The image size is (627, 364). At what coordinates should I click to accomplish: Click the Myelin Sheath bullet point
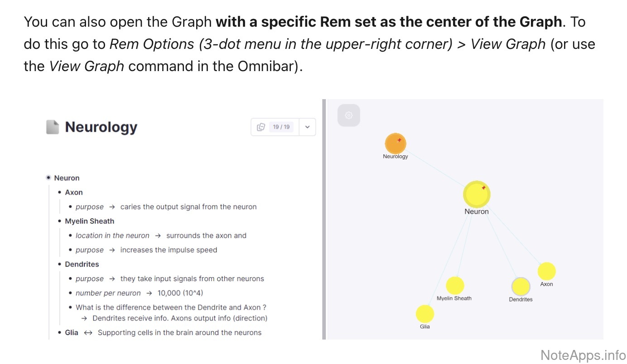tap(60, 221)
